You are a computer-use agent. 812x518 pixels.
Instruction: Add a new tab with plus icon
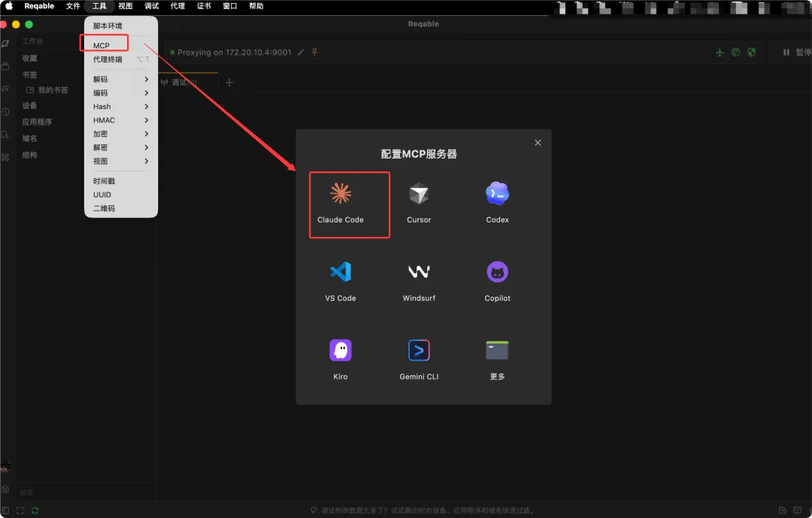229,83
